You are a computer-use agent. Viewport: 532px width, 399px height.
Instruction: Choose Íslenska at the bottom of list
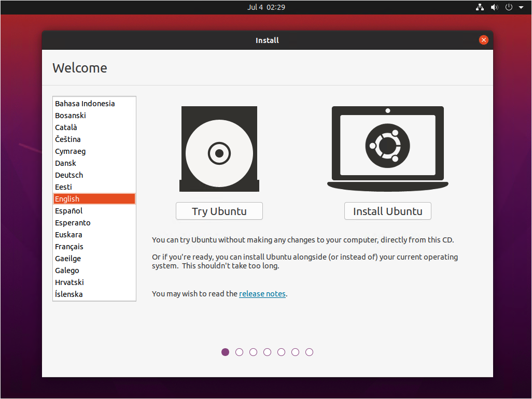(x=69, y=294)
